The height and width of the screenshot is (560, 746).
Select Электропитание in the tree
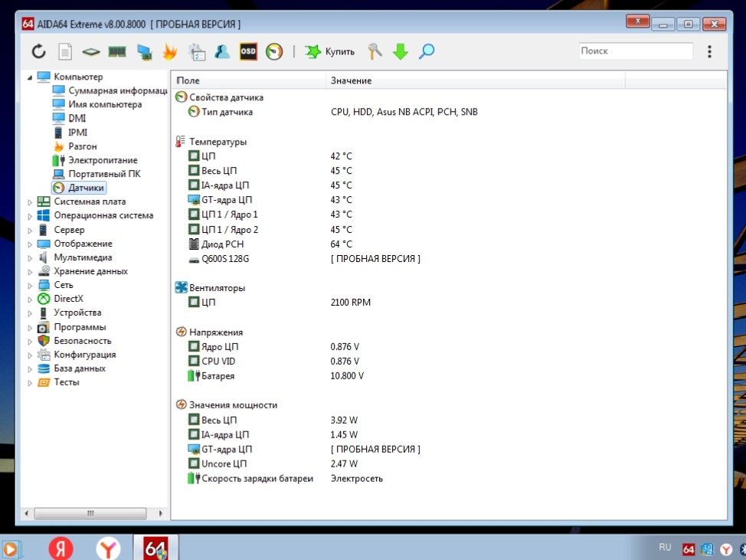pos(103,160)
